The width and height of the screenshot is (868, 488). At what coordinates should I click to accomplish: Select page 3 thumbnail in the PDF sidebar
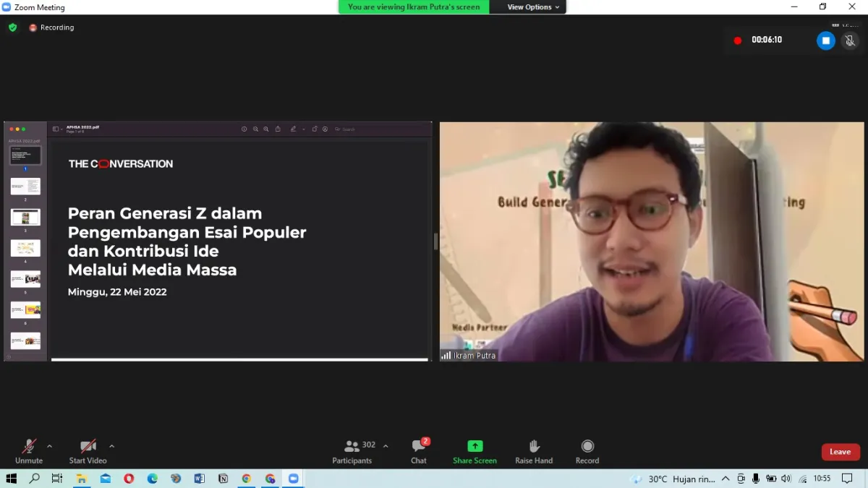pos(25,216)
